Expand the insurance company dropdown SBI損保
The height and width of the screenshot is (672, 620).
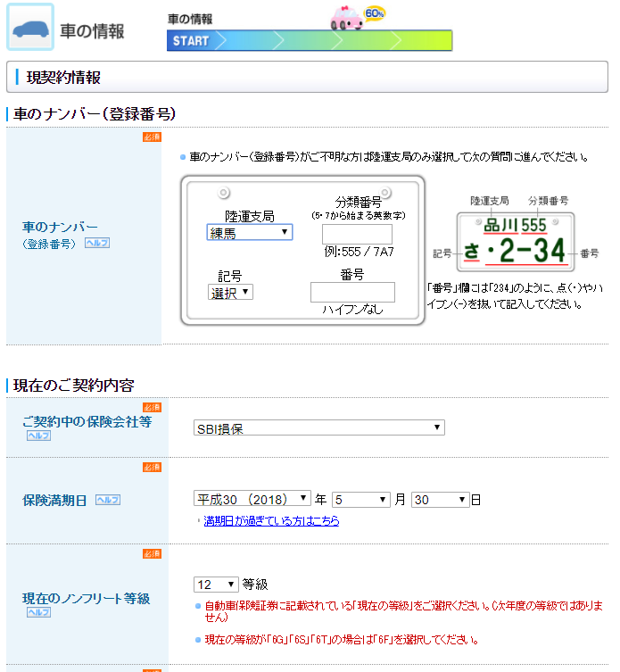click(x=318, y=428)
